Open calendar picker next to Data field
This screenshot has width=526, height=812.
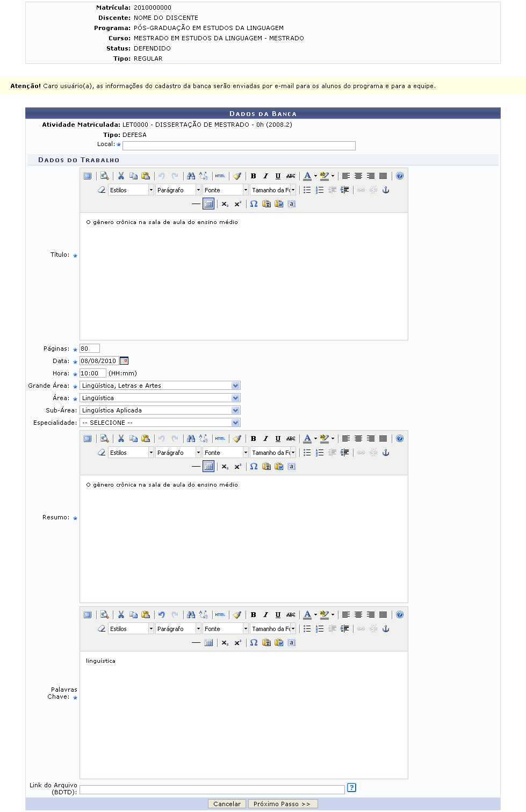(124, 361)
